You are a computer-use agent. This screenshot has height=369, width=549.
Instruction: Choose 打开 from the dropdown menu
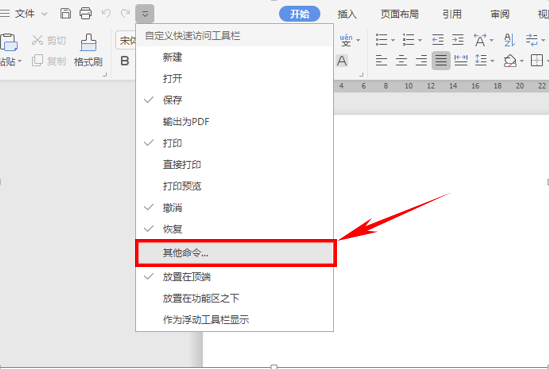(x=234, y=78)
